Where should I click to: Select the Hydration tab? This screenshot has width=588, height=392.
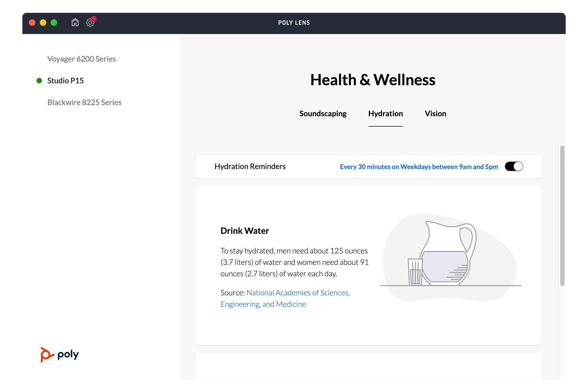(x=385, y=114)
